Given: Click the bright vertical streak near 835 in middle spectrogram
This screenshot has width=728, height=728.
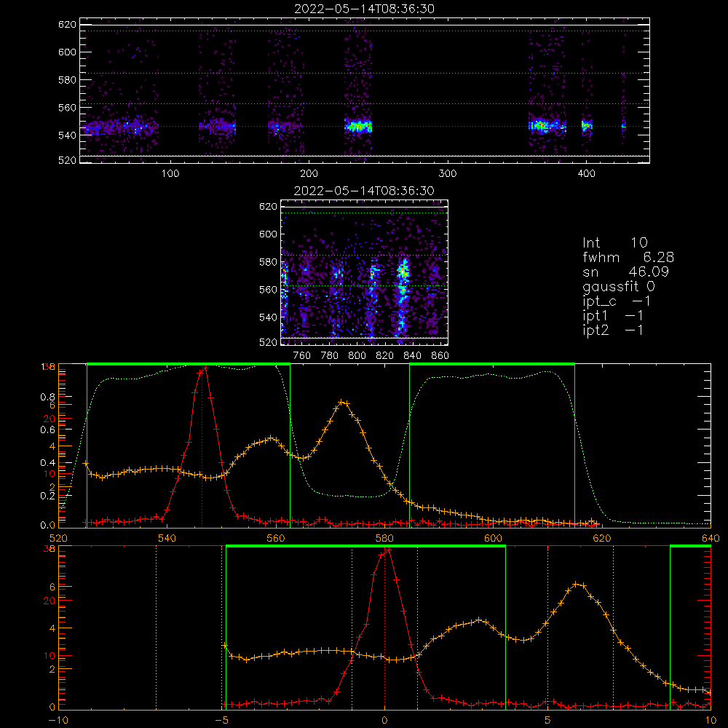Looking at the screenshot, I should coord(403,297).
